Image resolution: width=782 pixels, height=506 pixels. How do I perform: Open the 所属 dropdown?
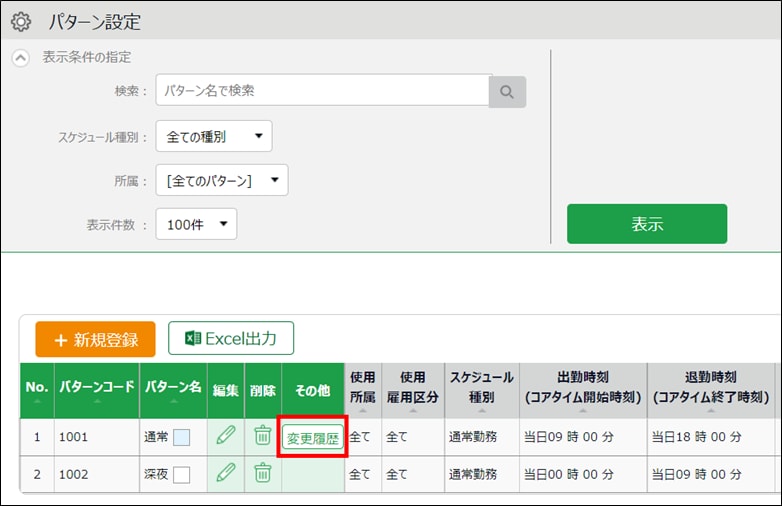tap(222, 180)
